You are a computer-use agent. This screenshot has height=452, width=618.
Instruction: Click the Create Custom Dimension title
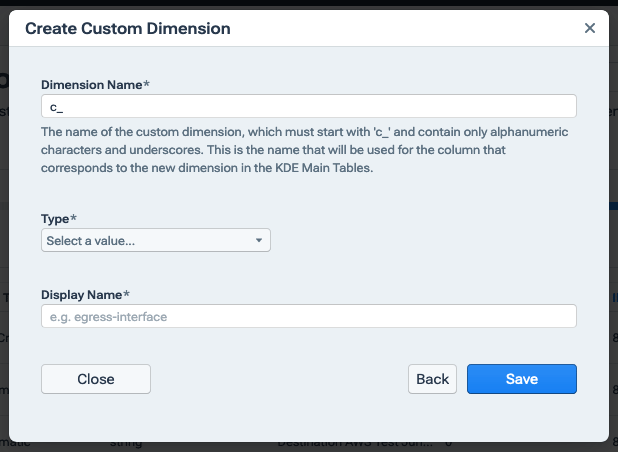[127, 29]
